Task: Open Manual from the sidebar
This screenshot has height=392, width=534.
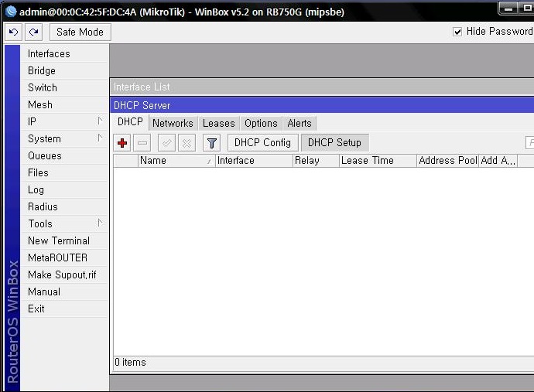Action: [64, 292]
